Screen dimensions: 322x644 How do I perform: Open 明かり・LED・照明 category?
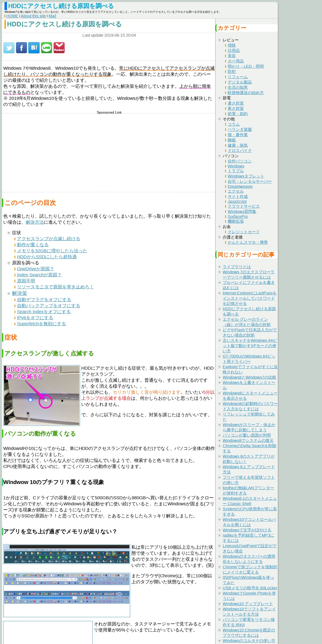coord(246,66)
